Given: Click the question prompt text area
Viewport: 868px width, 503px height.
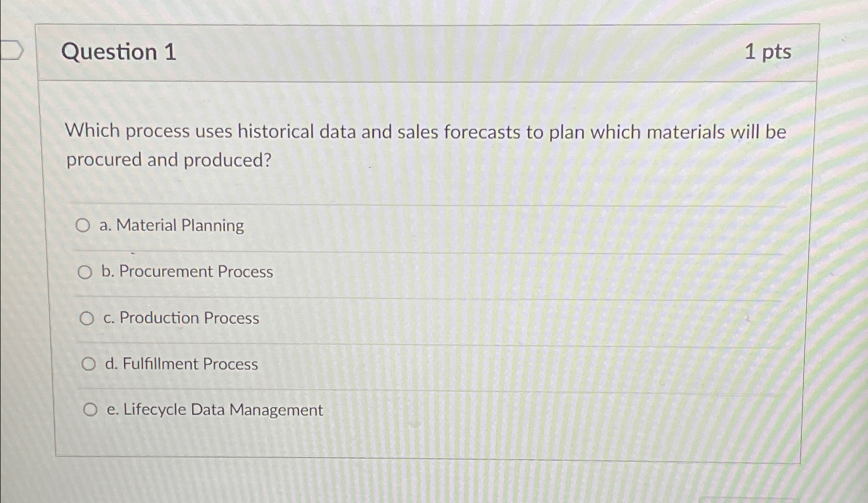Looking at the screenshot, I should 423,145.
